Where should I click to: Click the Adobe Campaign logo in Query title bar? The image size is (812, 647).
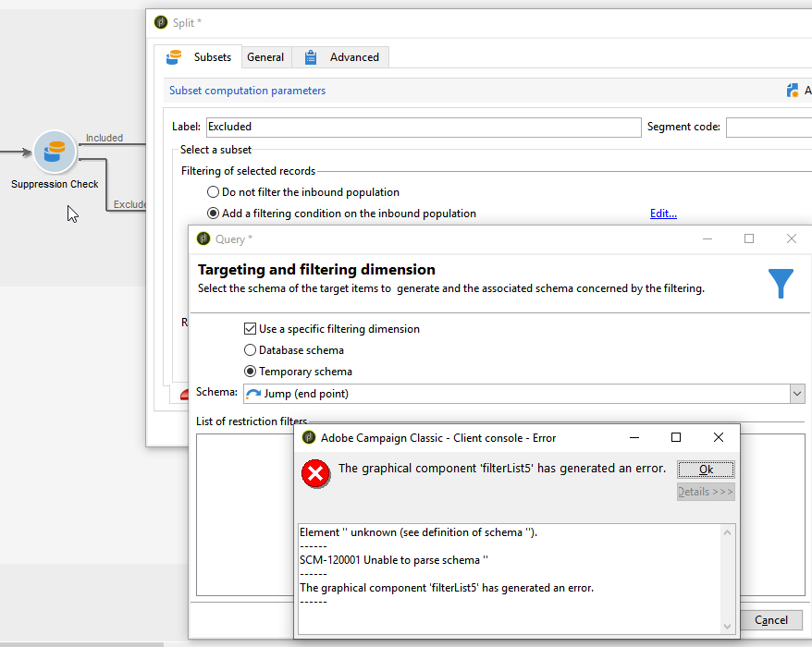point(203,238)
